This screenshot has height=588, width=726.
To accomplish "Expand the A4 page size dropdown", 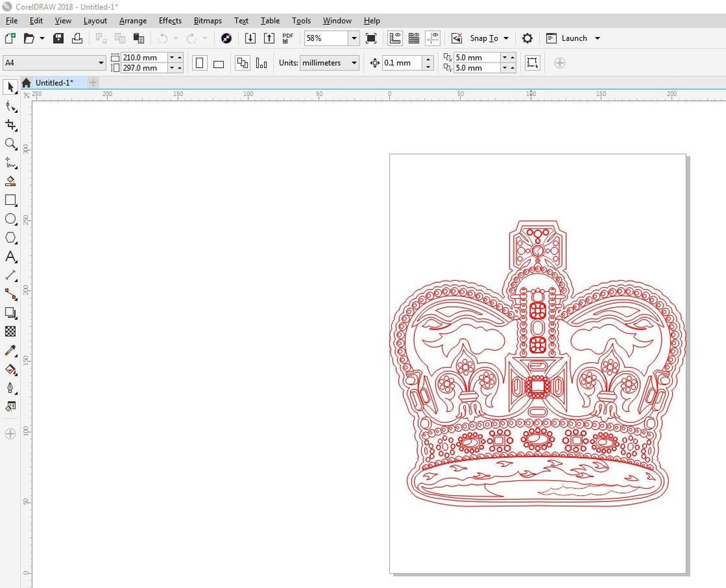I will [x=101, y=62].
